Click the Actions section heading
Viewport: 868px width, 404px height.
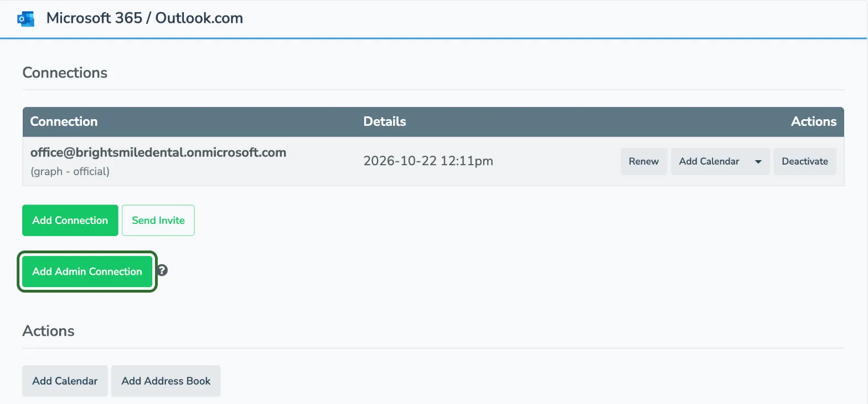pos(49,331)
